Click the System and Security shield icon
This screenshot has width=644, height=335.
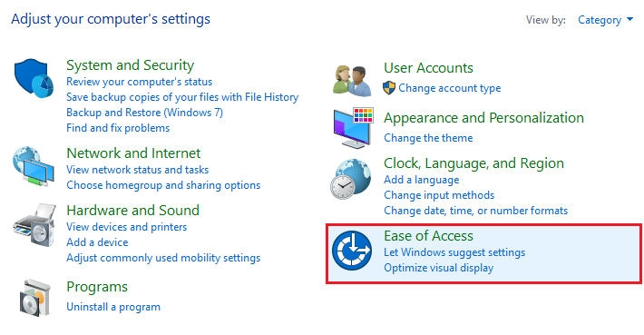pos(34,78)
